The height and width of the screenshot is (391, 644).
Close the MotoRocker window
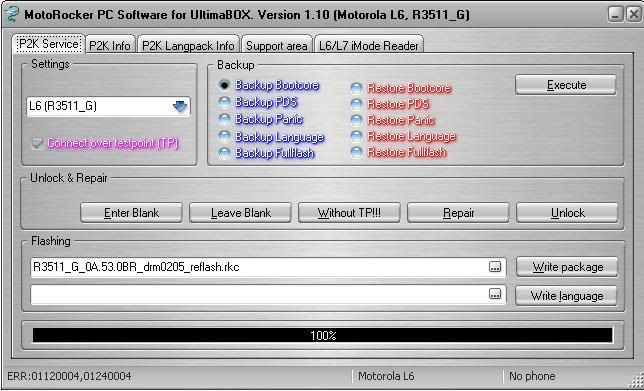pos(634,15)
